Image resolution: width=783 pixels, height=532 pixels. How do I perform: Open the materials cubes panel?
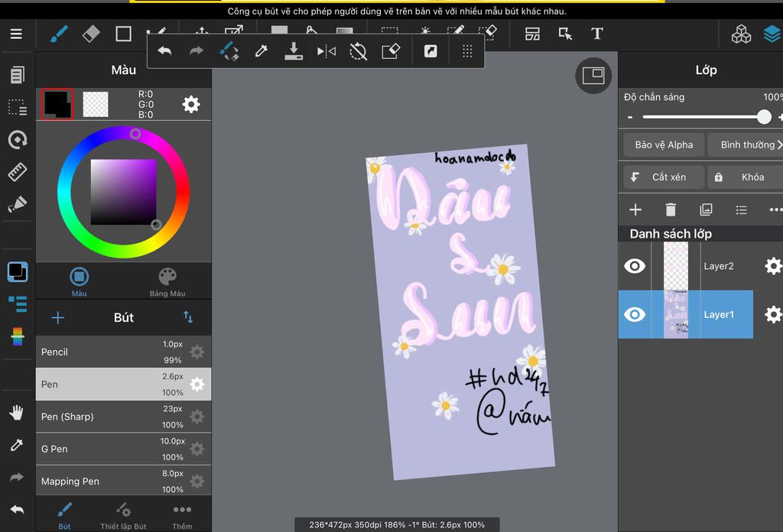click(x=741, y=34)
